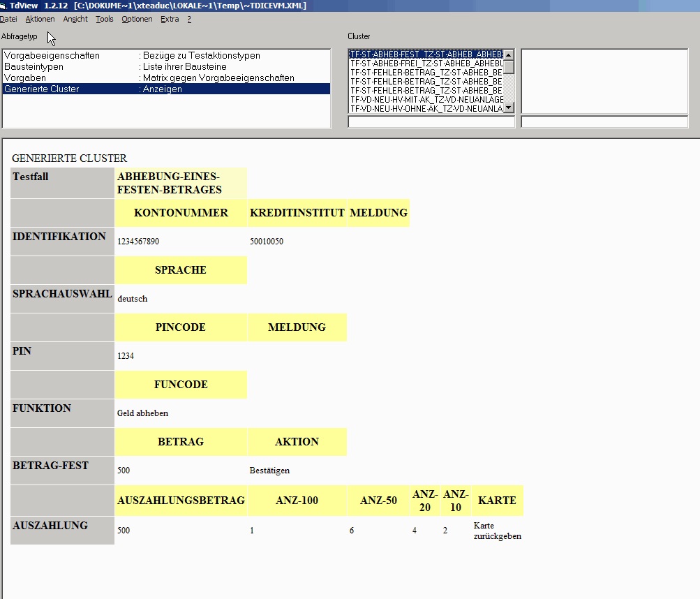Open the Extra menu
This screenshot has height=599, width=700.
tap(170, 20)
